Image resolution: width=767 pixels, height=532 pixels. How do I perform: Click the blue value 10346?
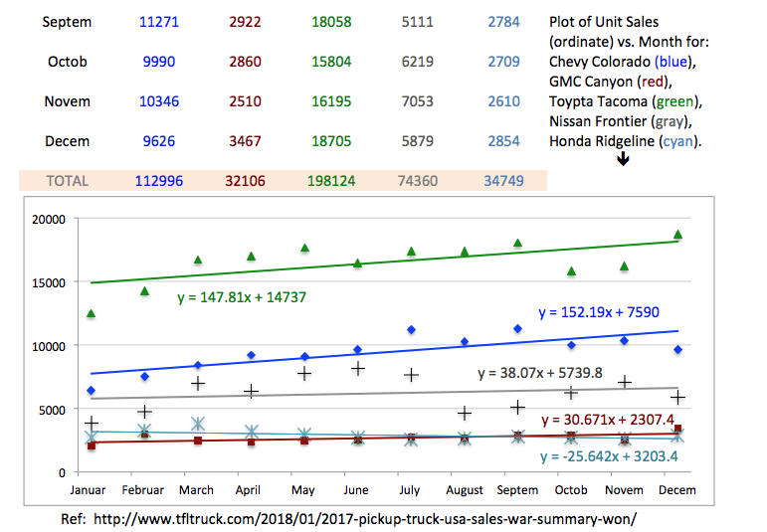tap(159, 101)
